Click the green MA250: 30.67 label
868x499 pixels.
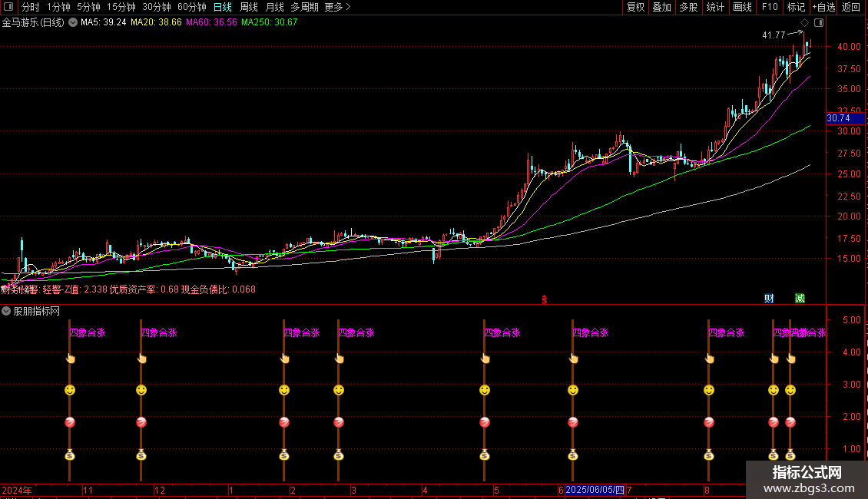(x=269, y=23)
